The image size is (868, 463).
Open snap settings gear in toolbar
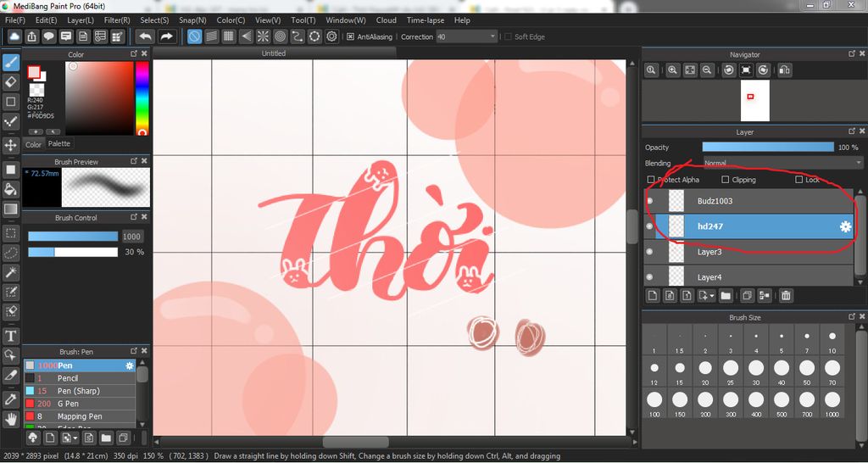(331, 36)
